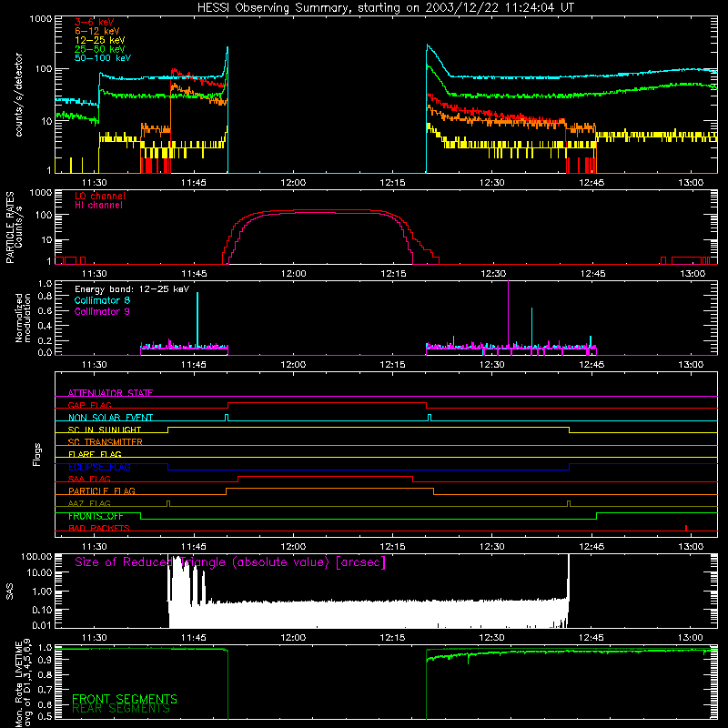Click the Size of Reduced Triangle label
The width and height of the screenshot is (728, 728).
(230, 562)
